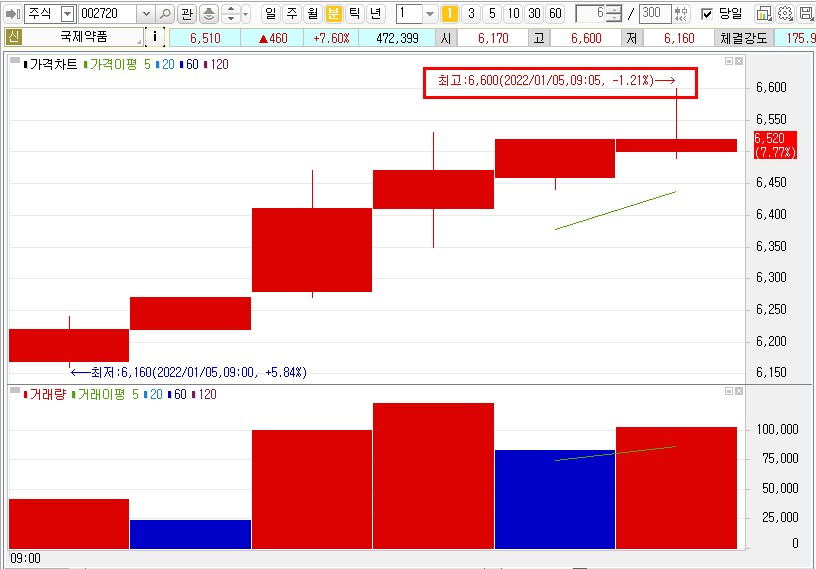
Task: Click the 관 watchlist button
Action: tap(187, 14)
